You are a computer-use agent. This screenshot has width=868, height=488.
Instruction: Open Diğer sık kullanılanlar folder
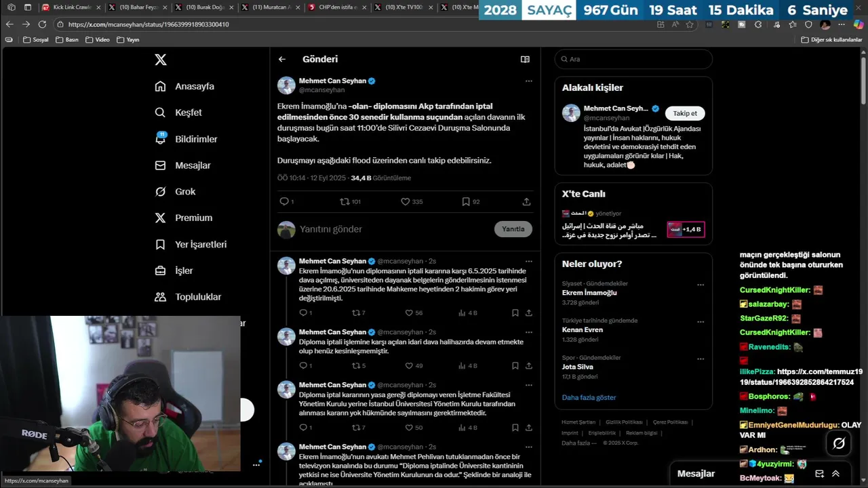click(x=831, y=39)
